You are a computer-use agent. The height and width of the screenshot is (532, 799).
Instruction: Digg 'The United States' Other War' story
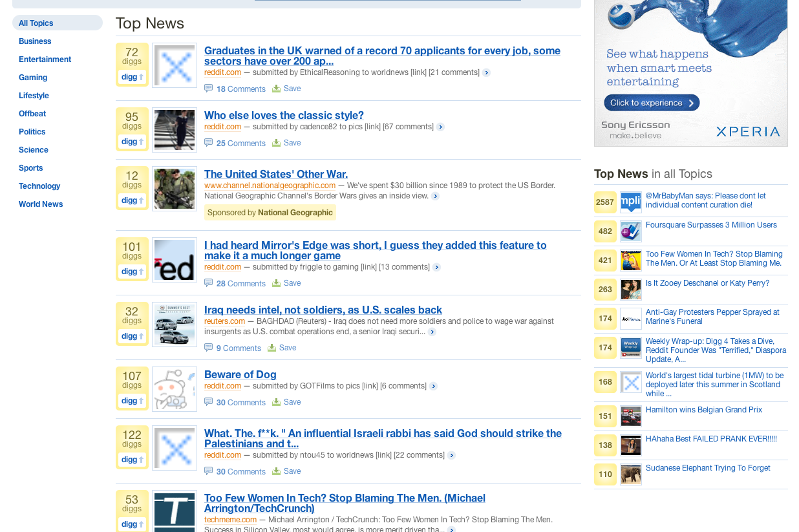[x=132, y=200]
